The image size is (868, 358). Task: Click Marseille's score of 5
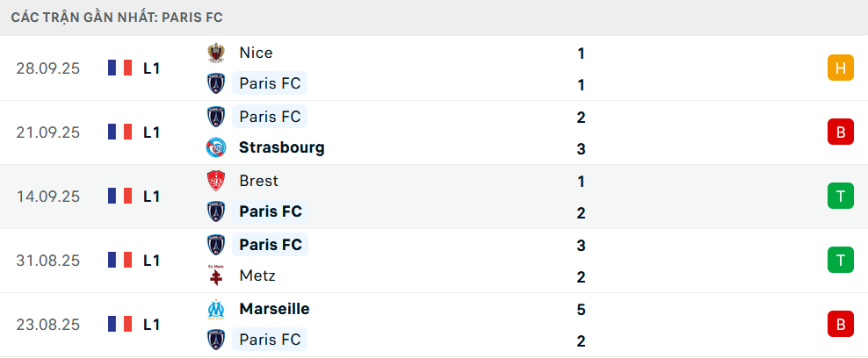click(582, 310)
